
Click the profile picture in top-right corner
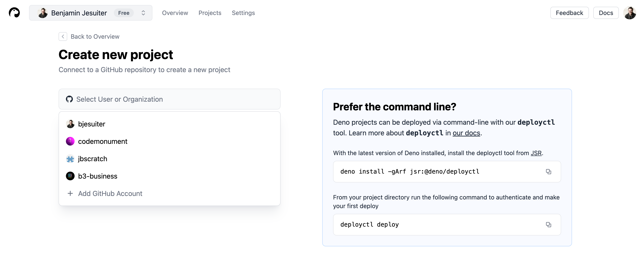tap(630, 13)
